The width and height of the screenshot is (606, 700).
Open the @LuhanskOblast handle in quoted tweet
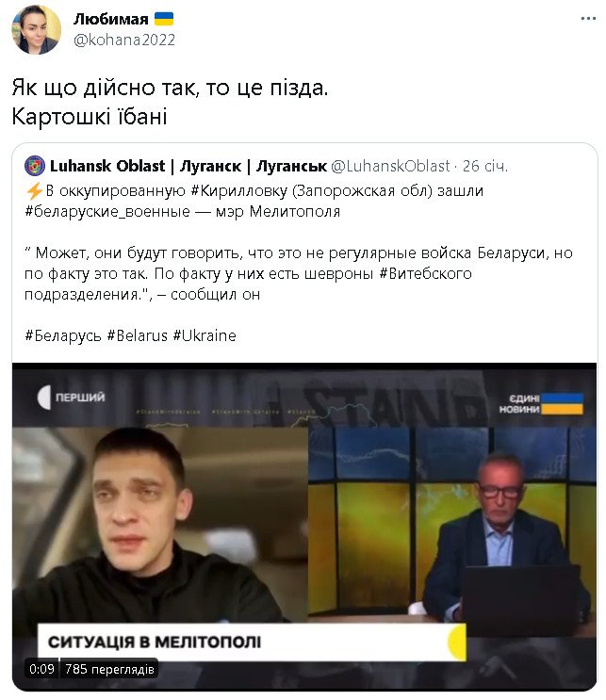point(390,166)
